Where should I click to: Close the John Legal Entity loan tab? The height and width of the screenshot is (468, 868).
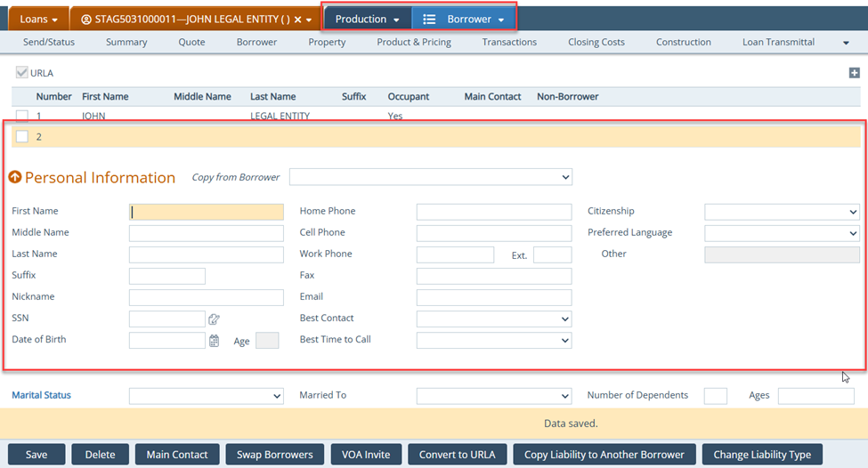pyautogui.click(x=298, y=20)
